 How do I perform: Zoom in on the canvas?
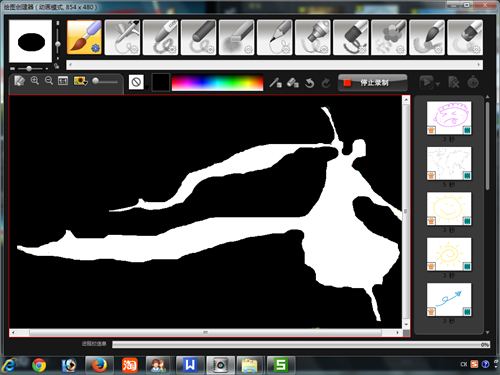pos(35,80)
